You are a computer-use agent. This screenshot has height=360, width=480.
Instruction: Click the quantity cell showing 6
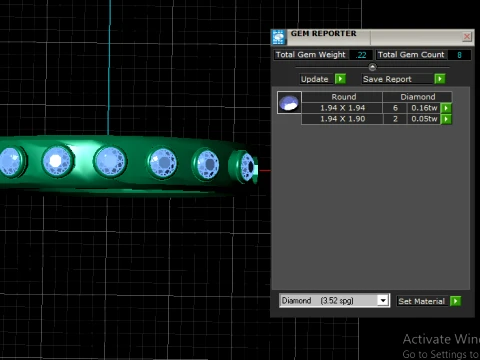(x=395, y=108)
